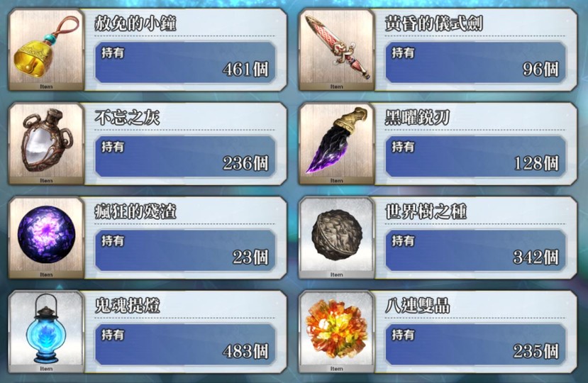The image size is (588, 383).
Task: Tap the orange crystal cluster icon
Action: point(336,333)
